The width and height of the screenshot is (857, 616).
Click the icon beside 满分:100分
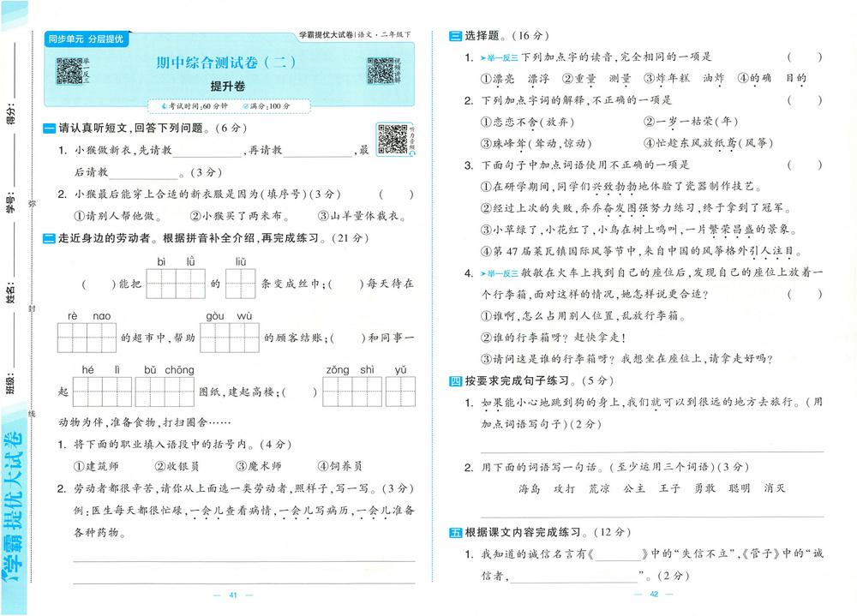[x=246, y=106]
